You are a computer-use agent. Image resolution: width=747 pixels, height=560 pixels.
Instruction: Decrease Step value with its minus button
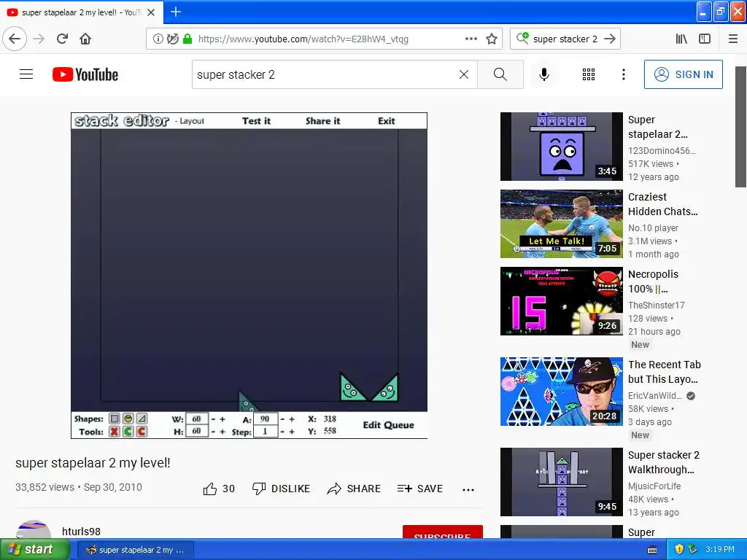(x=282, y=432)
